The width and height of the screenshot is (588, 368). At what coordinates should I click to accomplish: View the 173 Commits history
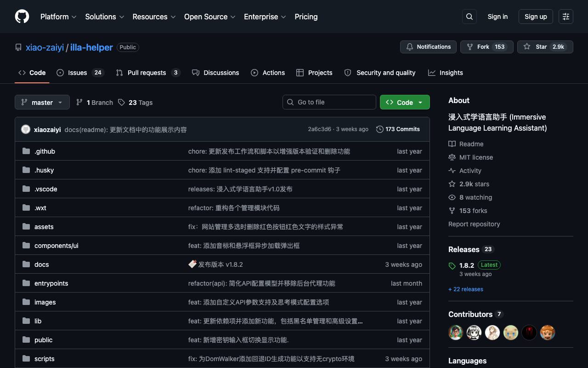pos(398,129)
